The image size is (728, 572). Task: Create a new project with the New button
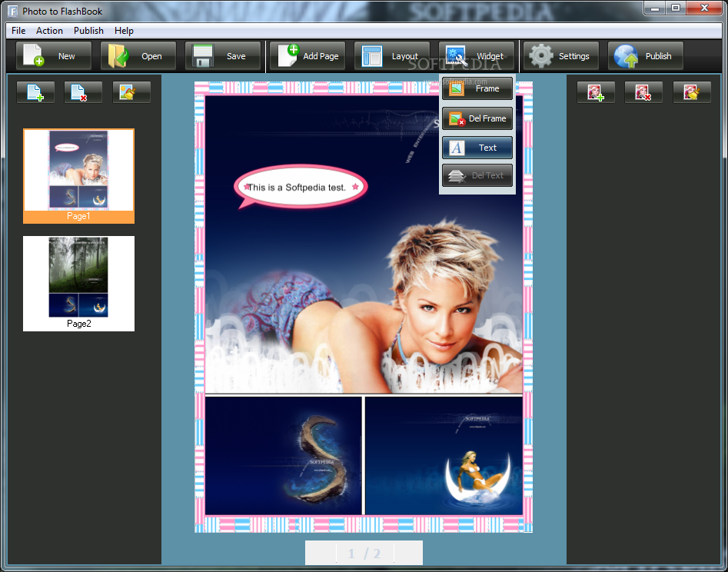[54, 56]
